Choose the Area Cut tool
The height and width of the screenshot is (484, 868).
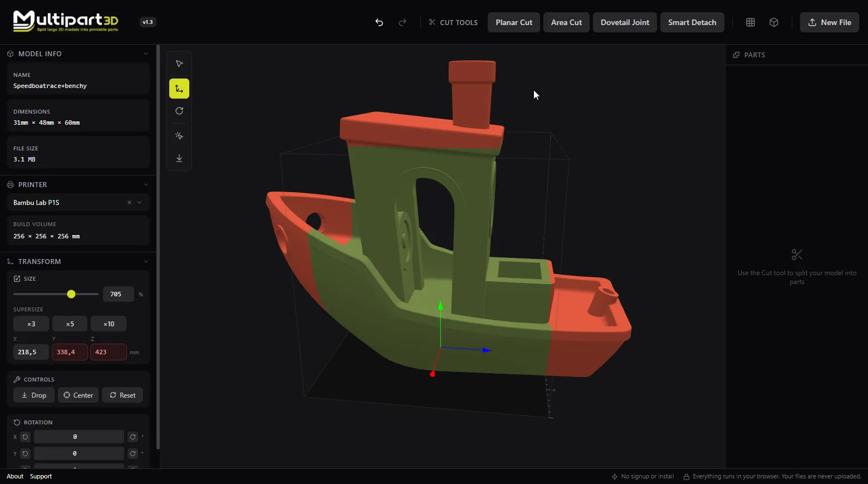pyautogui.click(x=566, y=22)
